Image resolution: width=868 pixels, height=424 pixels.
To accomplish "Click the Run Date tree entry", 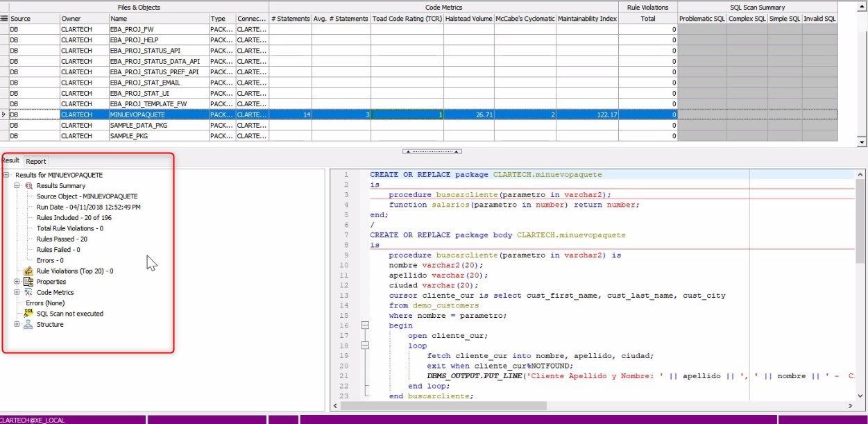I will pos(89,207).
